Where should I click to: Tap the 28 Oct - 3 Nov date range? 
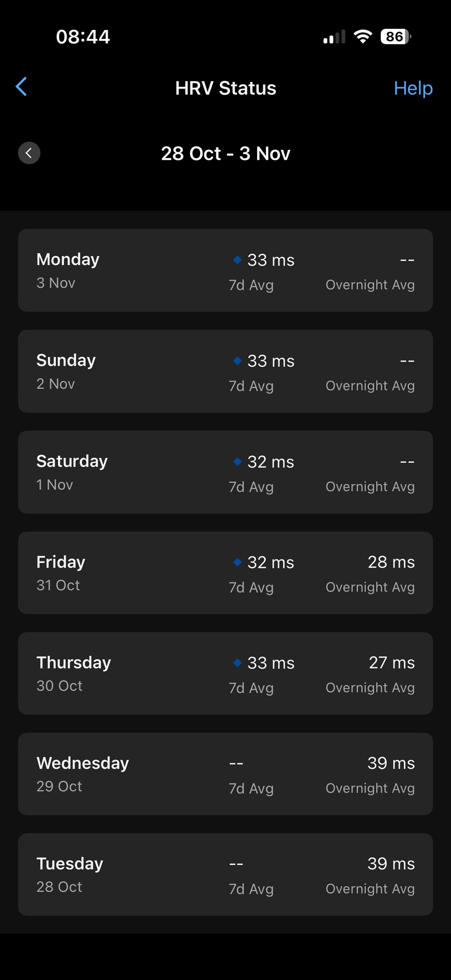(x=225, y=154)
